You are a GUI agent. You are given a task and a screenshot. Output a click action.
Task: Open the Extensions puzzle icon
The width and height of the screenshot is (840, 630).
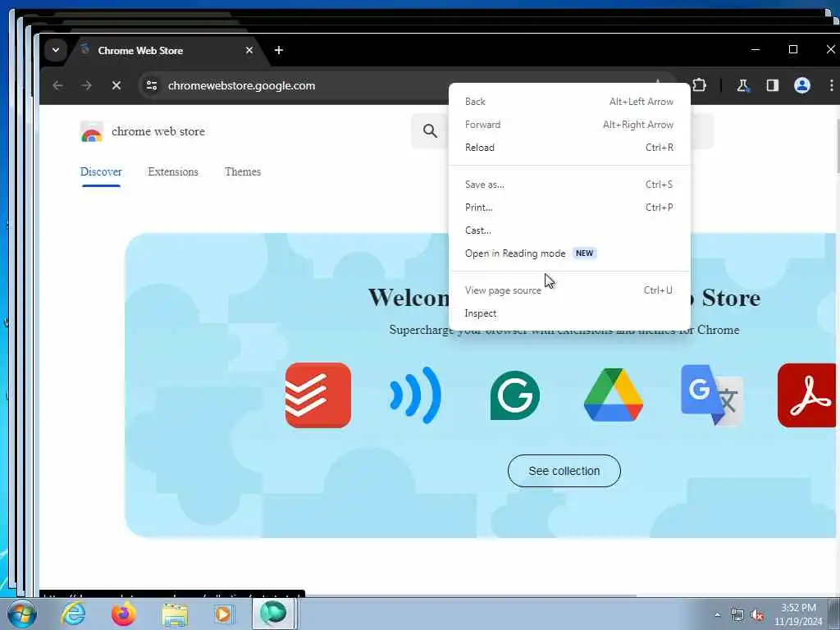[x=699, y=85]
